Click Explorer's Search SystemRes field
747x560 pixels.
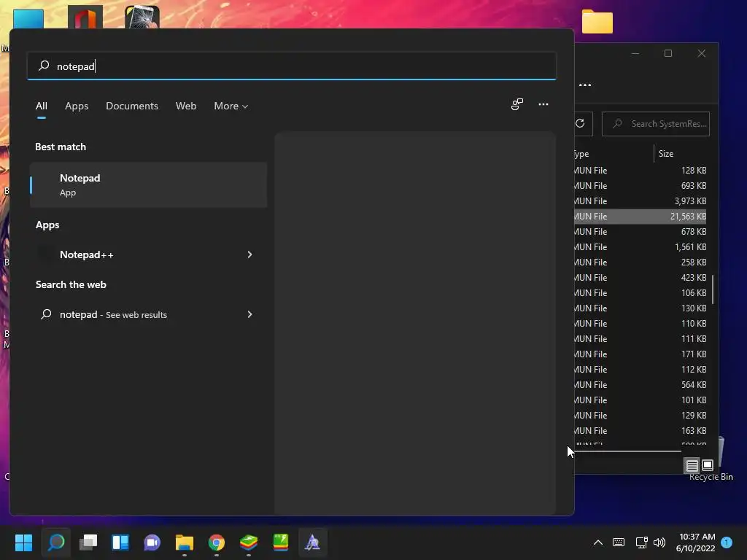pos(656,124)
